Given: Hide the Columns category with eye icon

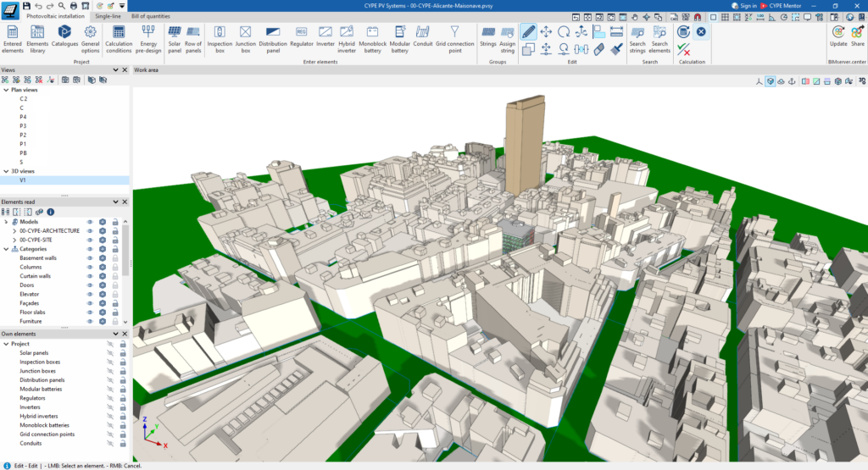Looking at the screenshot, I should point(90,267).
